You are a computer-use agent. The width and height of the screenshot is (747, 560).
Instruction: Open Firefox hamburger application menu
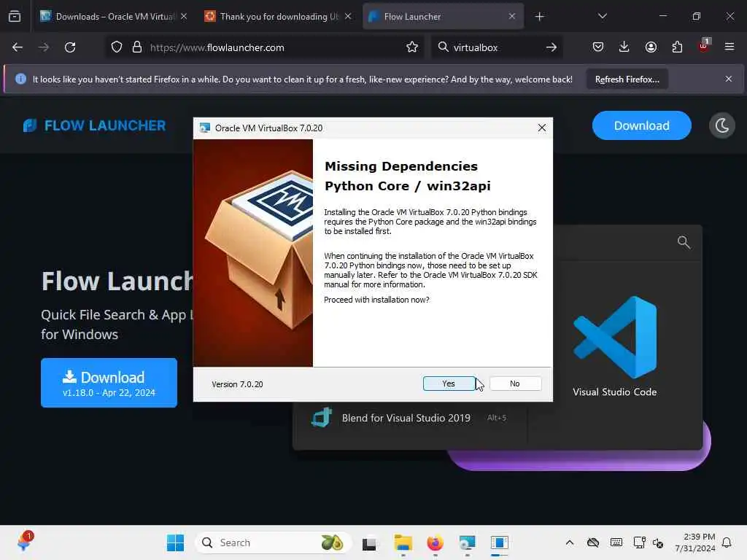[729, 47]
